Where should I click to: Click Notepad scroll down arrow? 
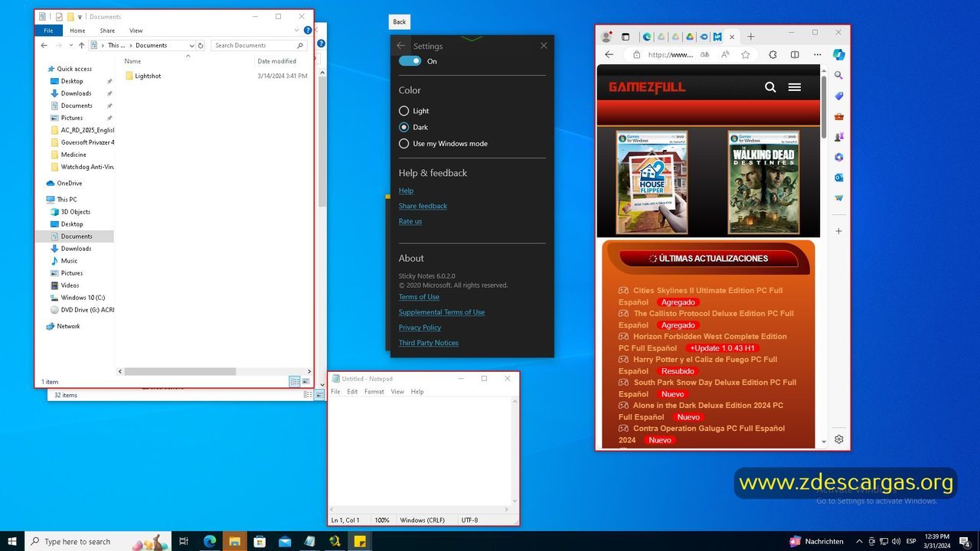tap(514, 501)
